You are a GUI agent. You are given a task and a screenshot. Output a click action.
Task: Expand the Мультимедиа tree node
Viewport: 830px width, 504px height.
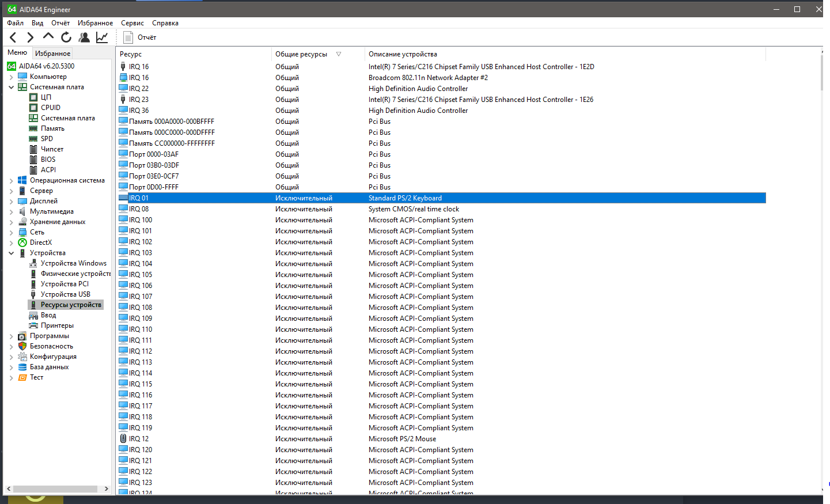point(11,211)
